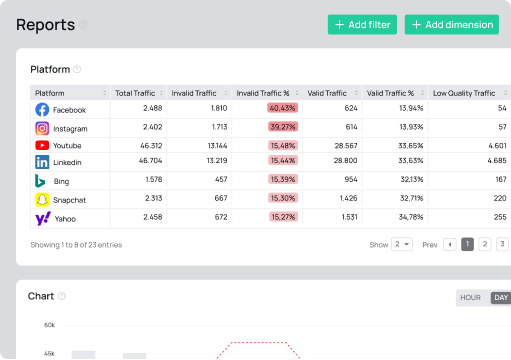The height and width of the screenshot is (360, 511).
Task: Click the Snapchat logo icon
Action: [42, 200]
